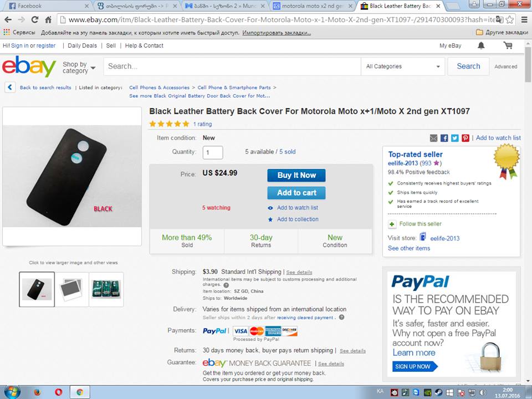Open the volume speaker tray icon
This screenshot has width=532, height=399.
coord(483,392)
